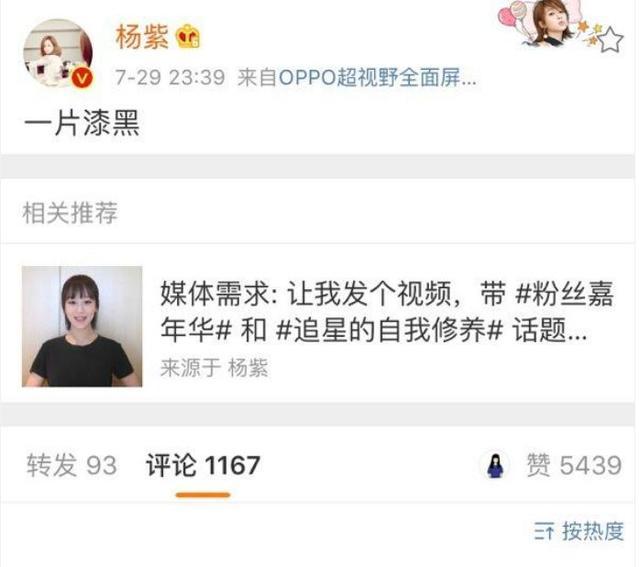
Task: Open the recommended video thumbnail
Action: (x=82, y=326)
